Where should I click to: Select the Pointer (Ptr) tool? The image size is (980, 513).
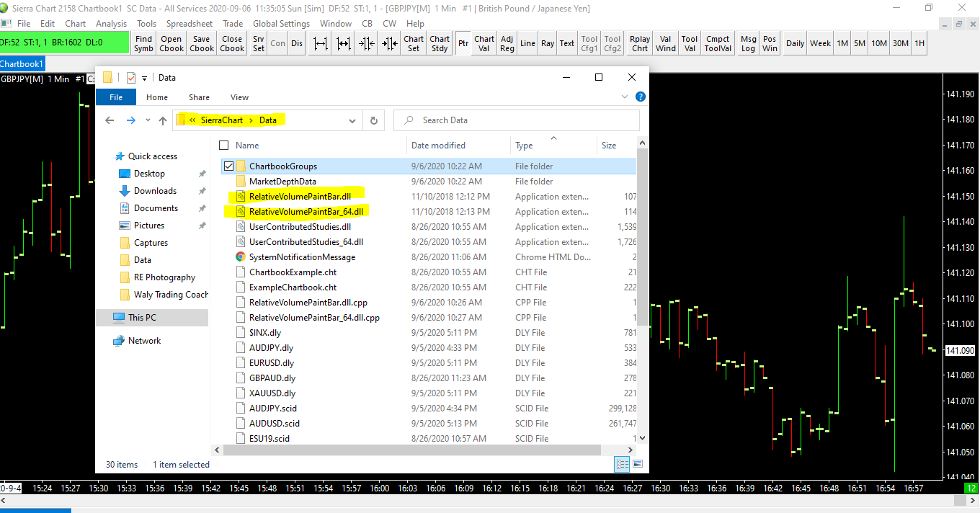[463, 43]
